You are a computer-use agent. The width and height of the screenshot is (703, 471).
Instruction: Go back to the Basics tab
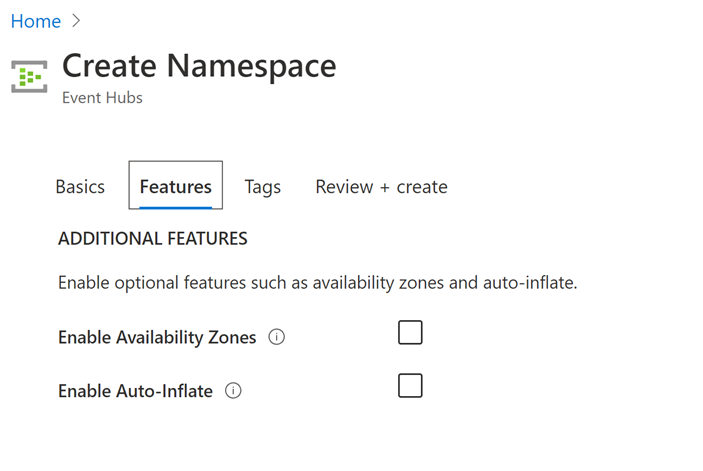coord(80,187)
